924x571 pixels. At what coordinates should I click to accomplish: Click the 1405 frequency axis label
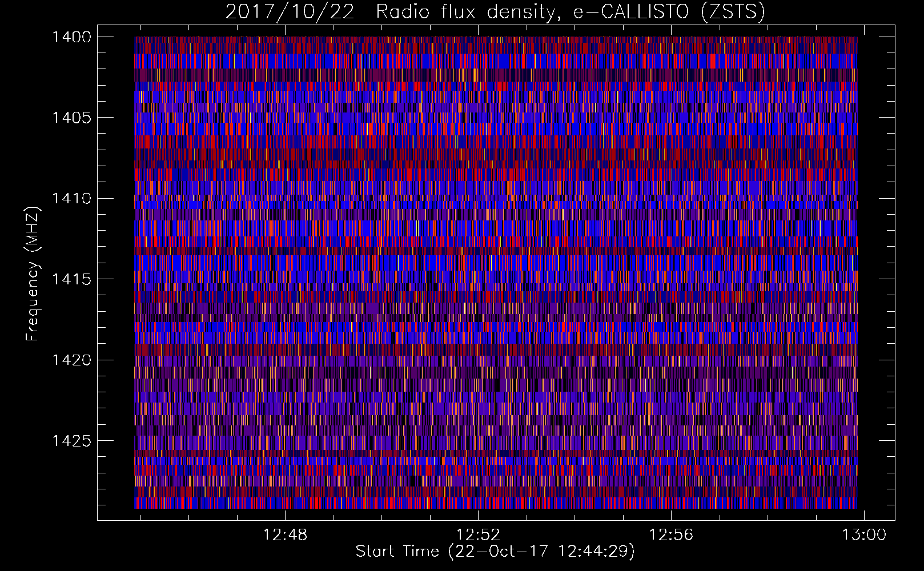coord(71,118)
